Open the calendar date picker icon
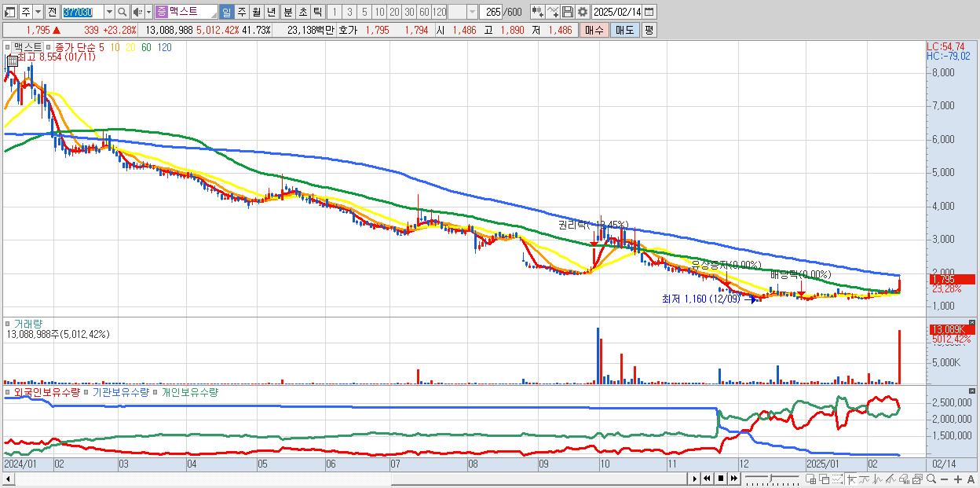980x488 pixels. click(649, 12)
